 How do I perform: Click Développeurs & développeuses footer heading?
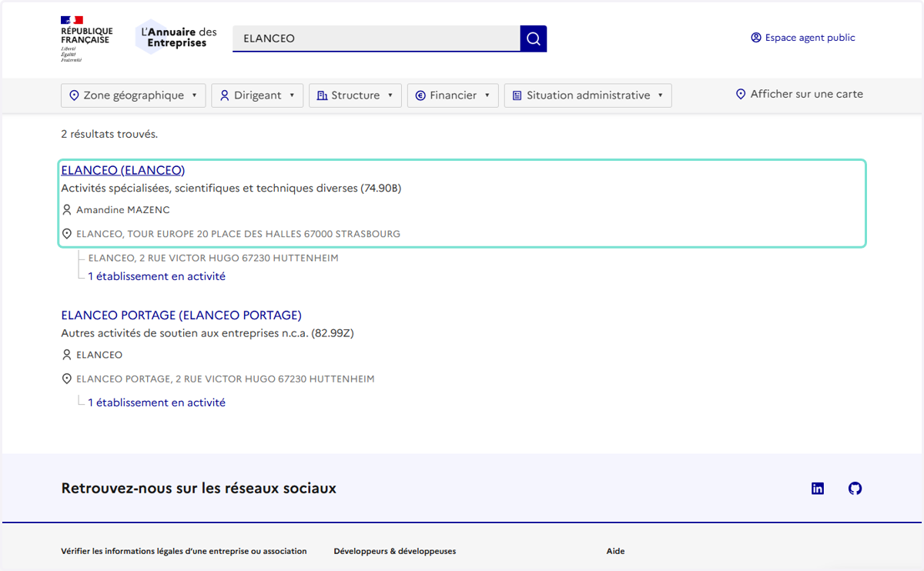(x=395, y=551)
